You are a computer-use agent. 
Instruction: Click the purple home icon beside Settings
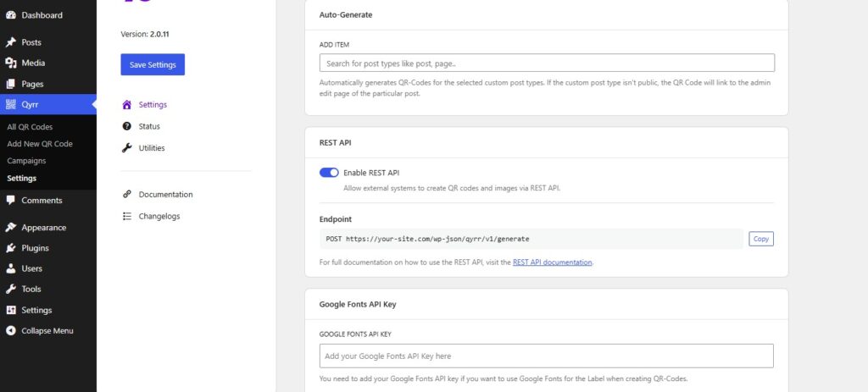127,104
